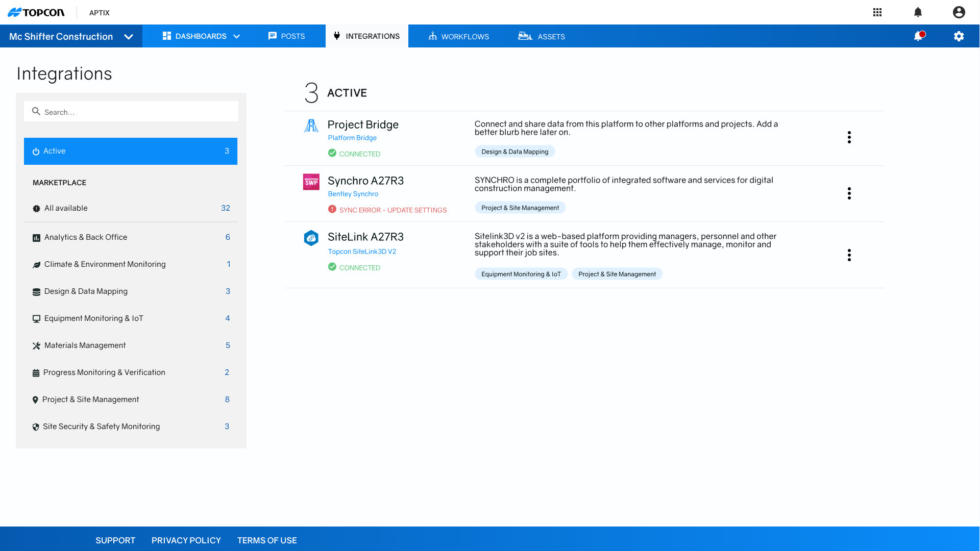Click Synchro's Project & Site Management tag
This screenshot has width=980, height=551.
pos(520,208)
